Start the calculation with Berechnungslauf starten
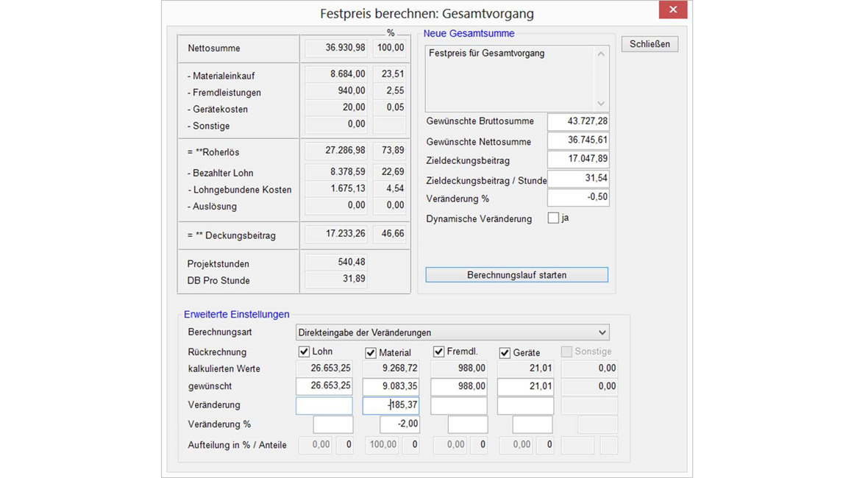The width and height of the screenshot is (868, 478). click(516, 275)
